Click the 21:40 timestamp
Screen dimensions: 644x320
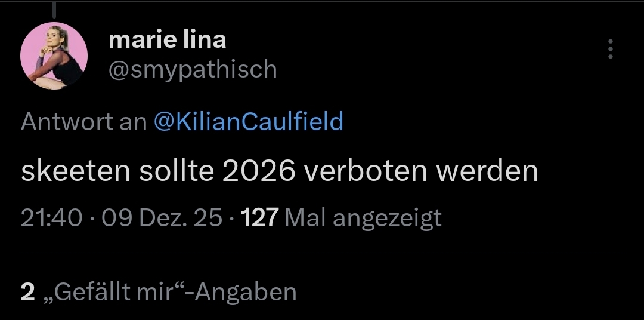pyautogui.click(x=51, y=218)
